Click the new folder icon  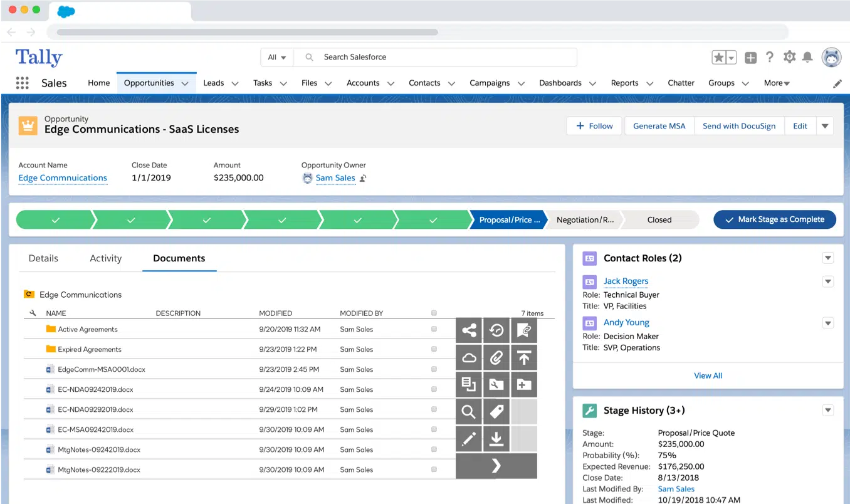(524, 384)
